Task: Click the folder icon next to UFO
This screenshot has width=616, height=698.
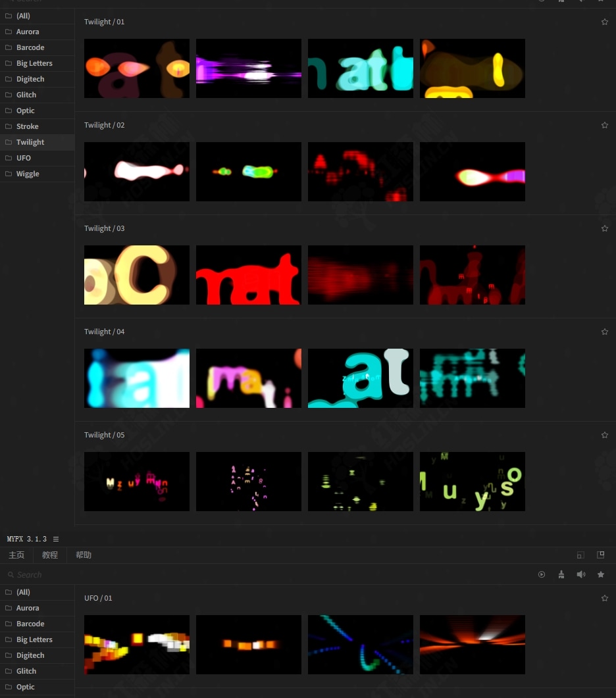Action: pyautogui.click(x=9, y=158)
